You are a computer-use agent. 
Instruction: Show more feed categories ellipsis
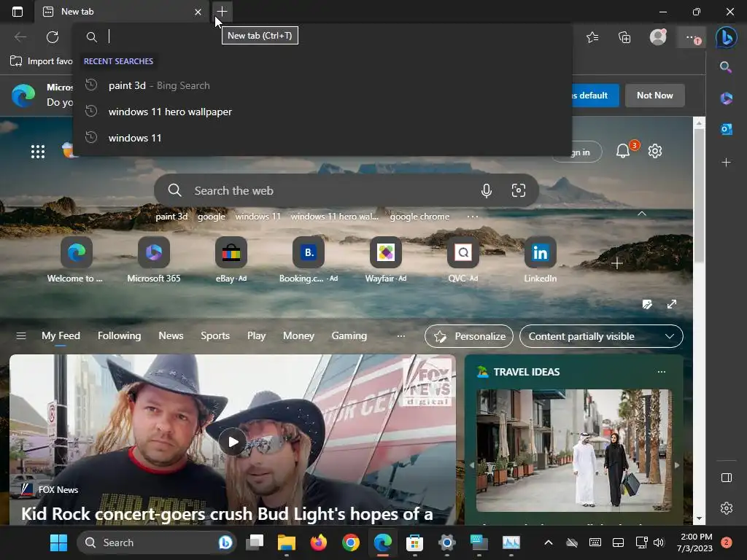401,335
